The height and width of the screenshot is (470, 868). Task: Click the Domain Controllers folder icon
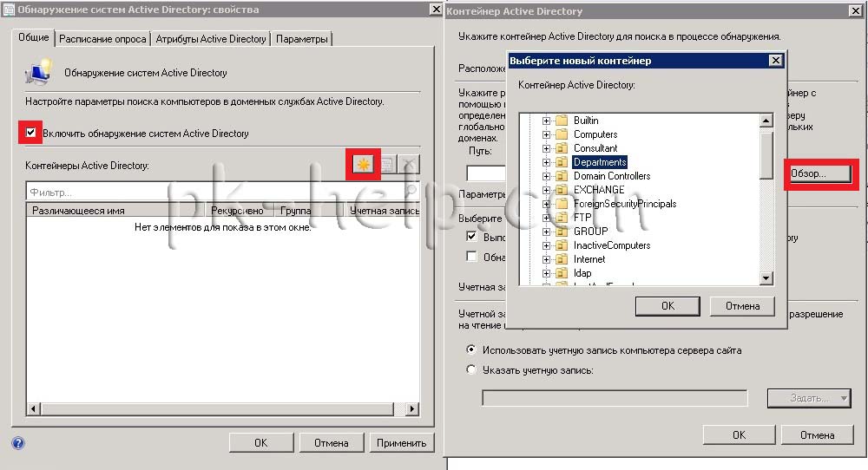pyautogui.click(x=562, y=175)
